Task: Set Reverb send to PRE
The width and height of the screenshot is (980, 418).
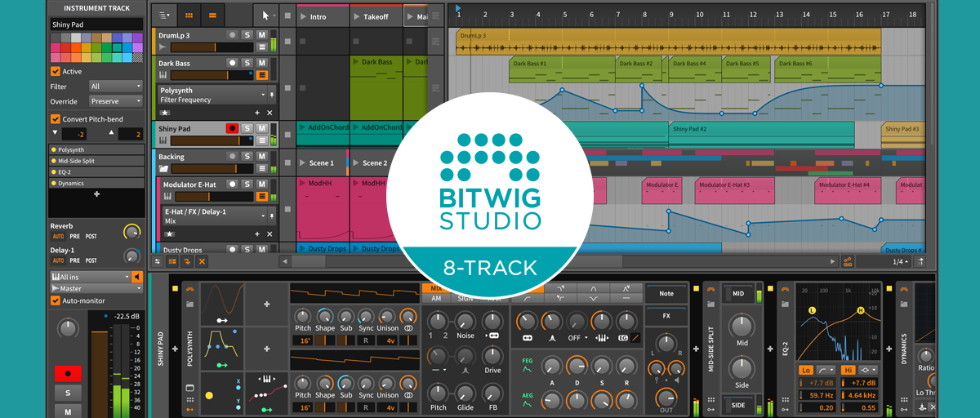Action: click(x=74, y=236)
